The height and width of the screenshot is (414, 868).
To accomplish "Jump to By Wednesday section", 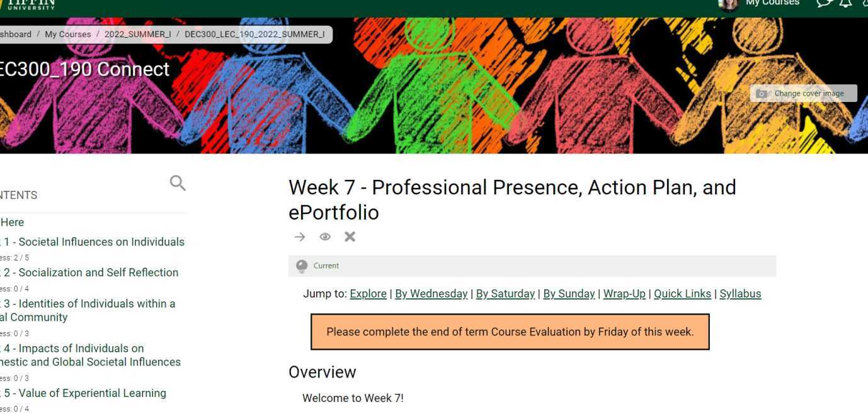I will [x=431, y=294].
